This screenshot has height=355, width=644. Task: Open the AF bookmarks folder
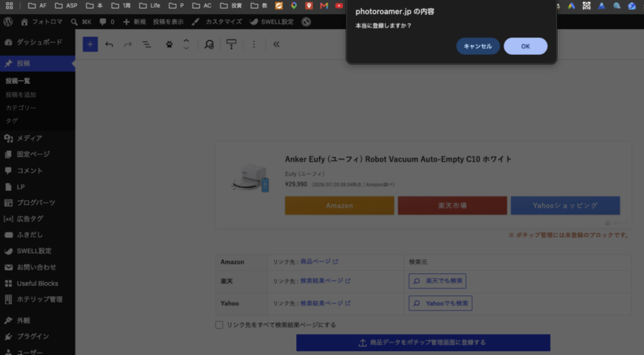[37, 5]
